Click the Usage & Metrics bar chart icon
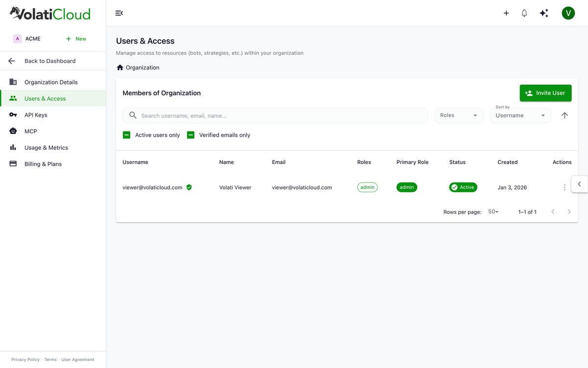The height and width of the screenshot is (368, 588). point(13,147)
